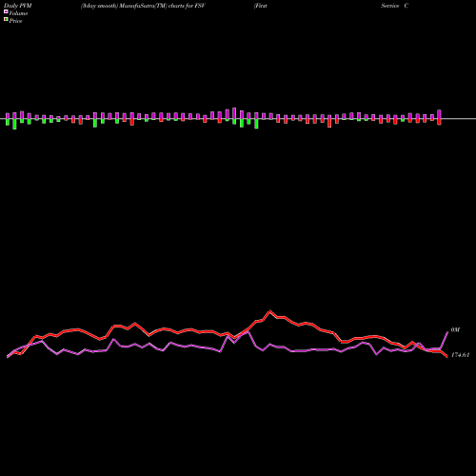Viewport: 476px width, 476px height.
Task: Select the 'Volume' legend label
Action: tap(18, 13)
